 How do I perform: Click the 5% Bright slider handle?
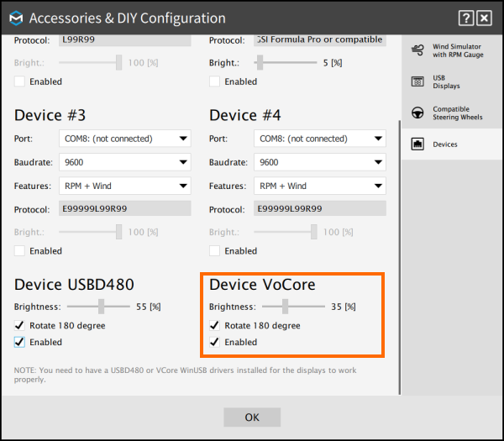[x=260, y=62]
